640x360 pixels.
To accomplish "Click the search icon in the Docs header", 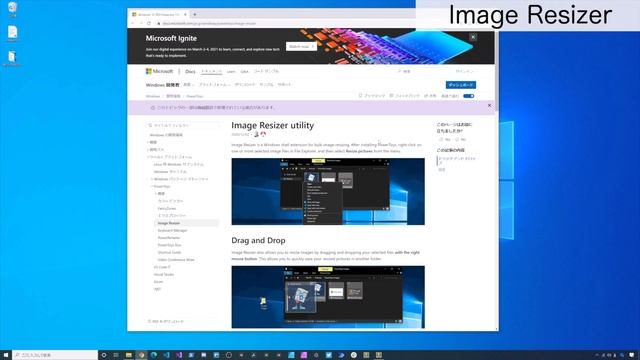I will click(x=399, y=71).
